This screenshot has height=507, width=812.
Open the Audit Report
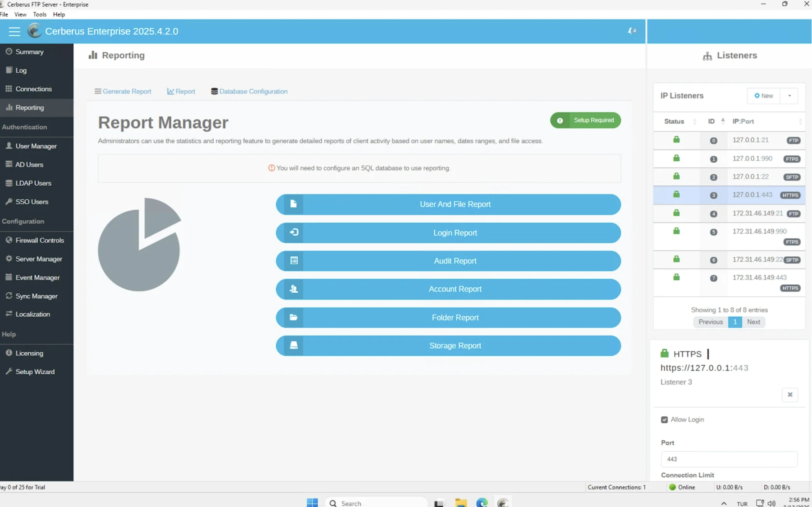pos(448,261)
